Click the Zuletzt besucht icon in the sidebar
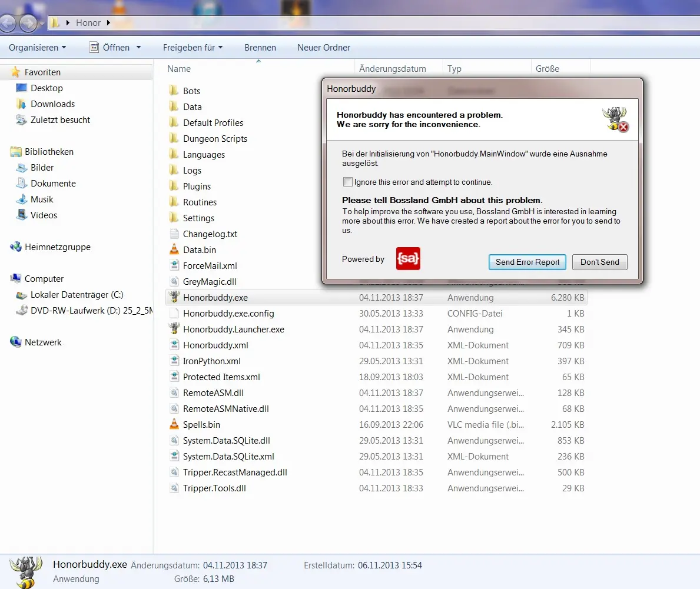Viewport: 700px width, 589px height. point(21,119)
